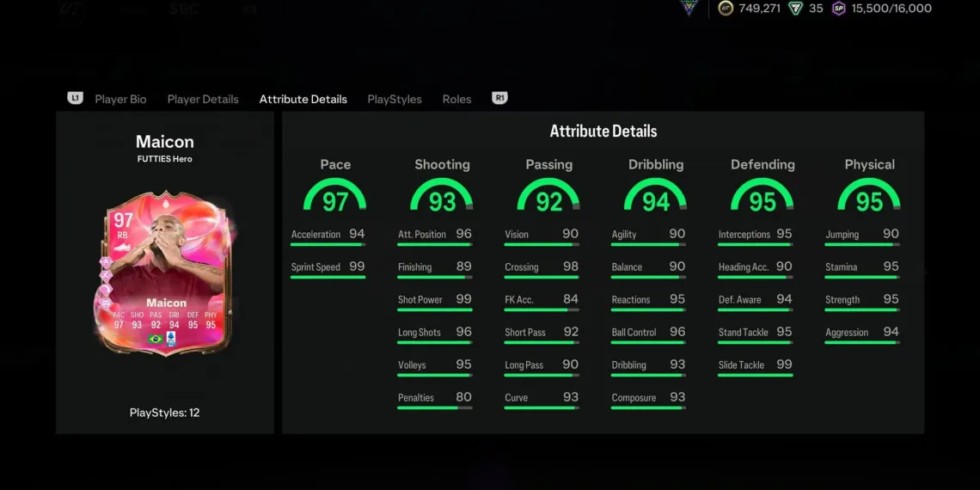Click the Pace 97 gauge
The width and height of the screenshot is (980, 490).
click(335, 196)
